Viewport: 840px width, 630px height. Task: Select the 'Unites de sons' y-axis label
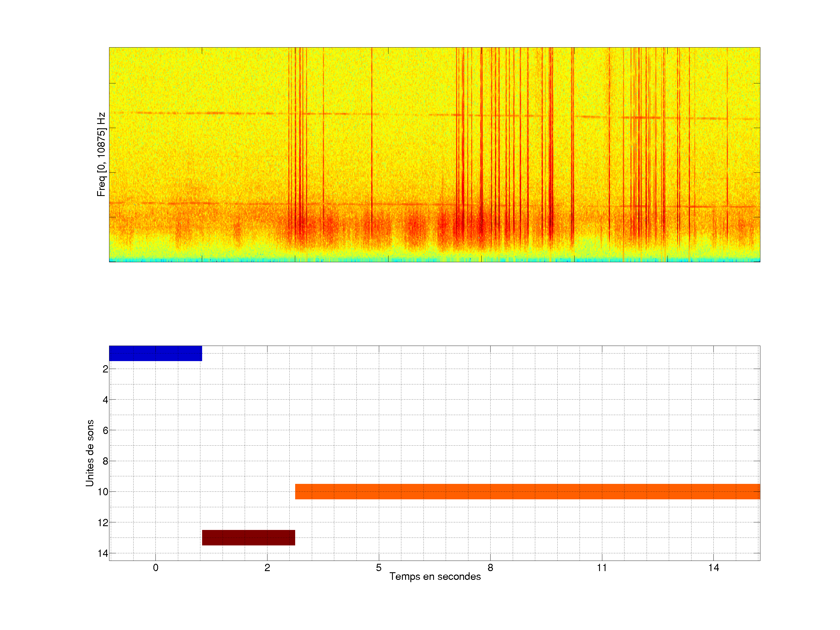90,453
